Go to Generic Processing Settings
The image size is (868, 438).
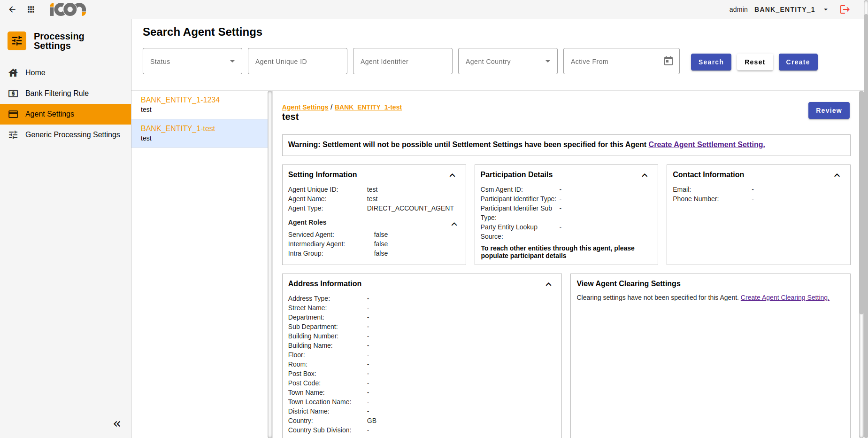point(72,134)
